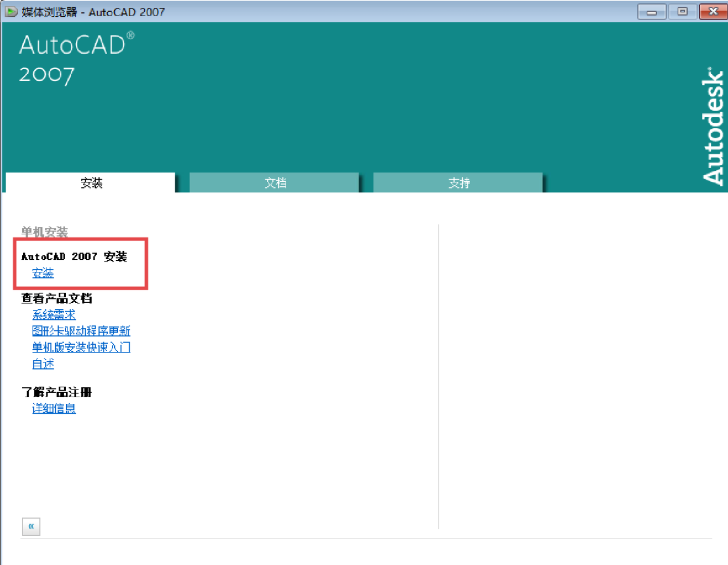Switch to the 文档 (Documentation) tab
This screenshot has height=565, width=728.
[x=274, y=183]
